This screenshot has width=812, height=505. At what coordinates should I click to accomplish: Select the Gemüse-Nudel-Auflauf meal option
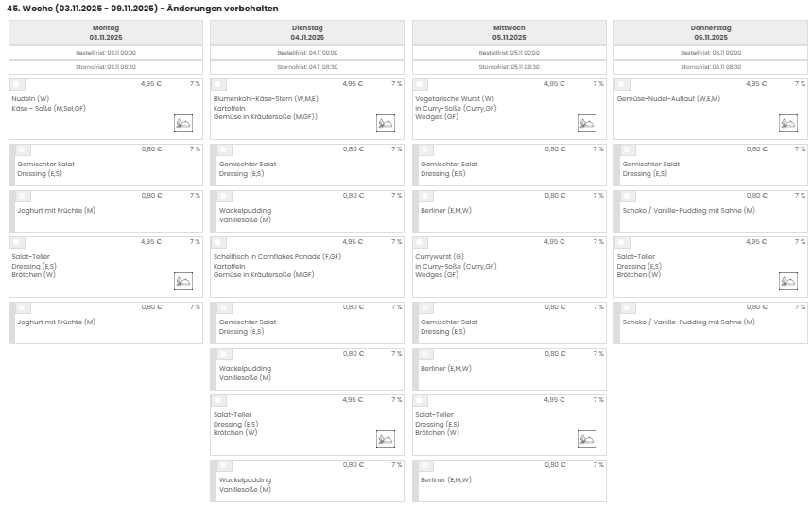(622, 84)
